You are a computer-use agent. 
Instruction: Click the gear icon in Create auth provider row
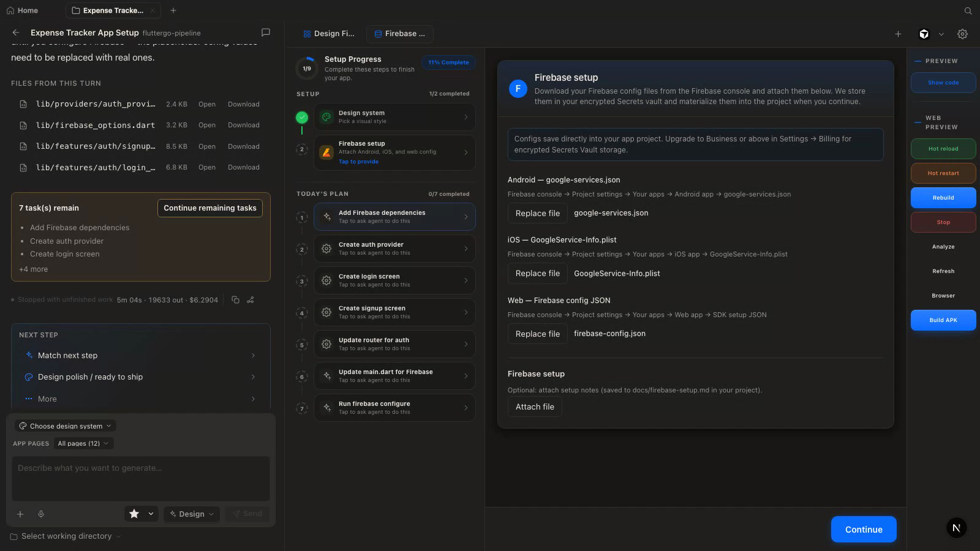tap(326, 249)
